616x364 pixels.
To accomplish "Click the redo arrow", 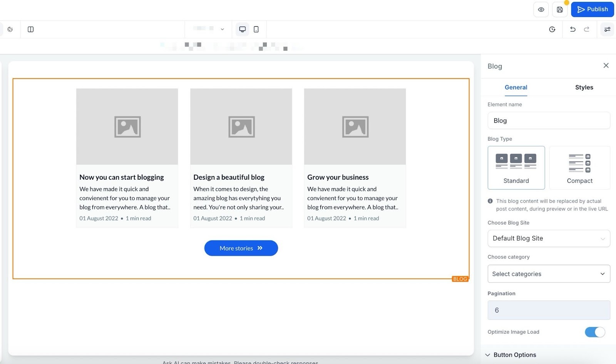I will click(586, 29).
